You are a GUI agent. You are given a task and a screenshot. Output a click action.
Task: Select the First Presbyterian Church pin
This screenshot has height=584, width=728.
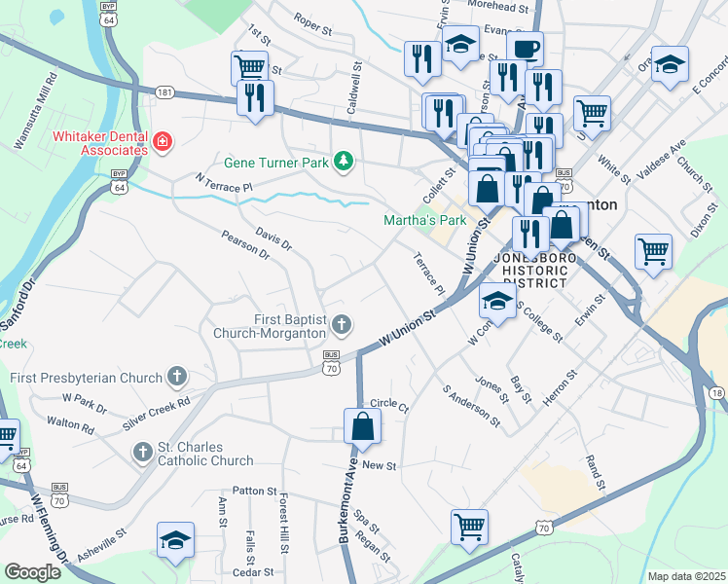(177, 376)
